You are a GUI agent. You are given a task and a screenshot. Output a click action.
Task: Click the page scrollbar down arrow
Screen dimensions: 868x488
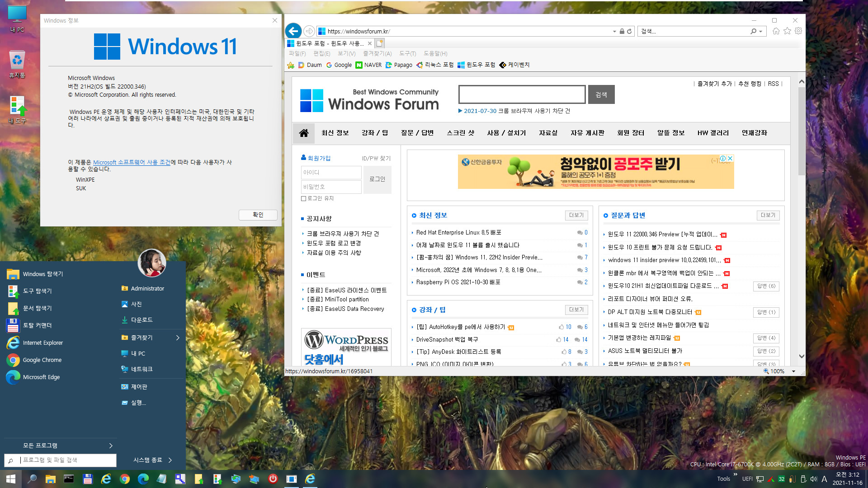pos(802,356)
